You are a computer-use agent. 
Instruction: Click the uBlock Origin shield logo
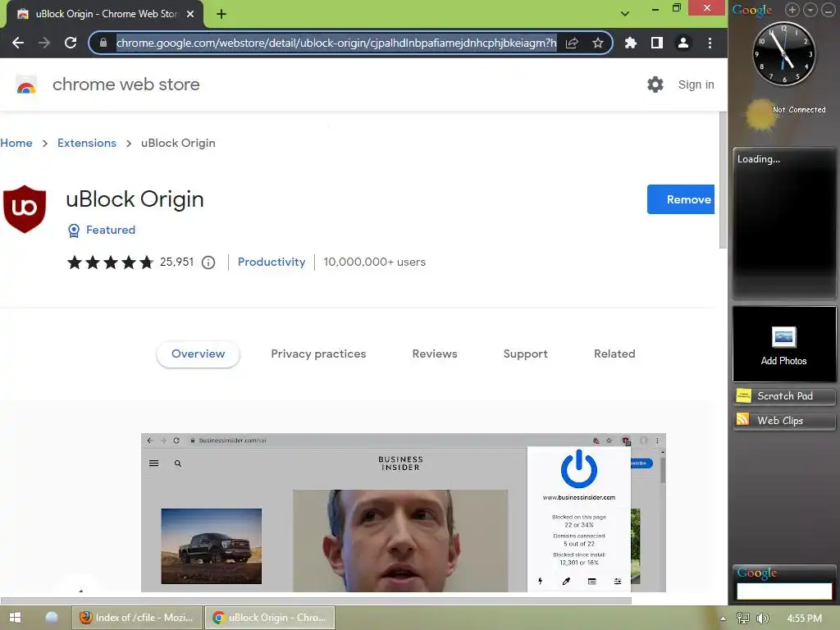pos(25,209)
